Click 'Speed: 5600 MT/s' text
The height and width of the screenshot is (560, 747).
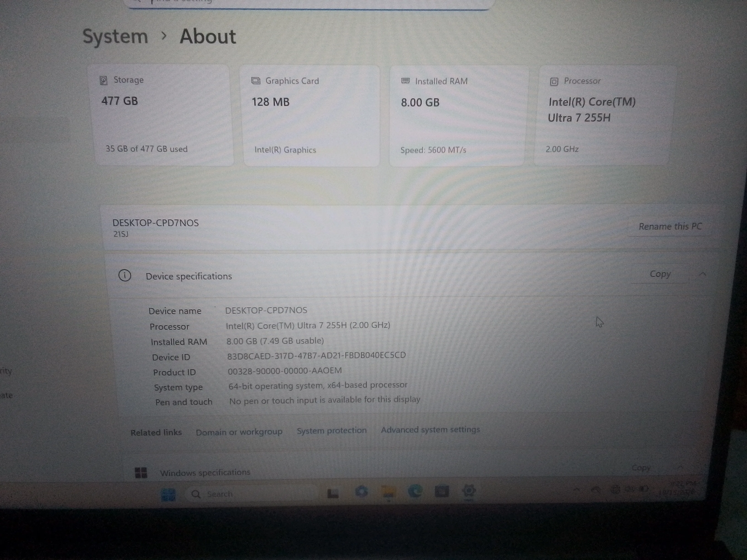point(433,150)
